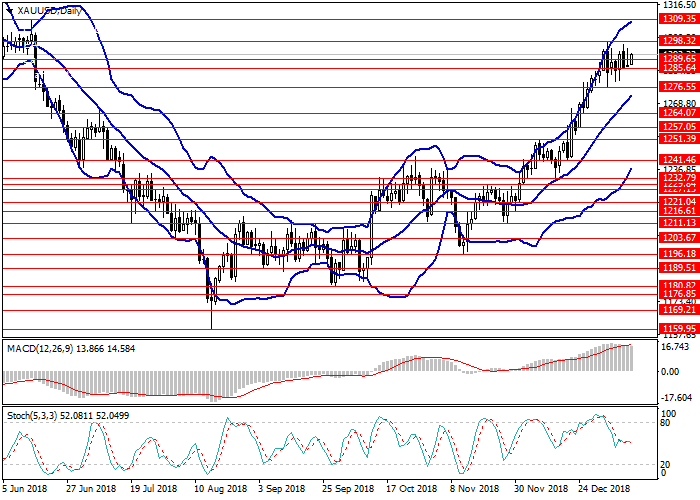This screenshot has width=700, height=500.
Task: Select the 1203.67 price level label
Action: coord(678,237)
